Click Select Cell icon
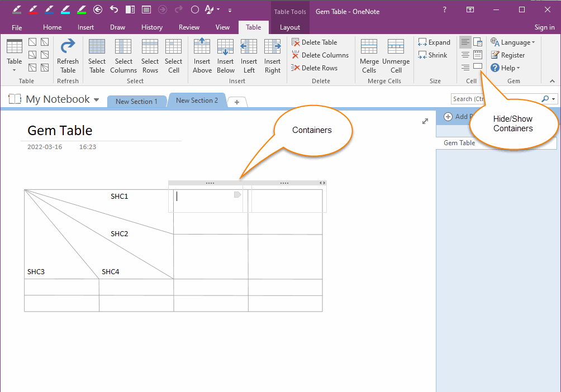Screen dimensions: 561x392 click(x=174, y=56)
